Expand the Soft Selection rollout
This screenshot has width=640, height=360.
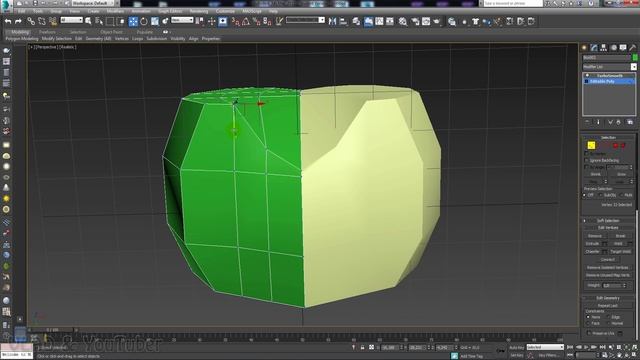[608, 220]
